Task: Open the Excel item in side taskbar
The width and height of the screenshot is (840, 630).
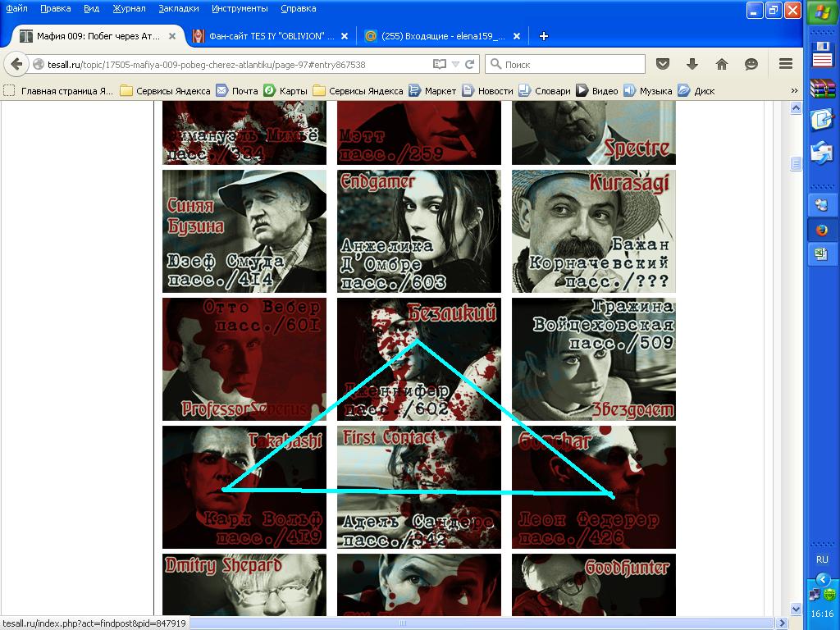Action: 822,254
